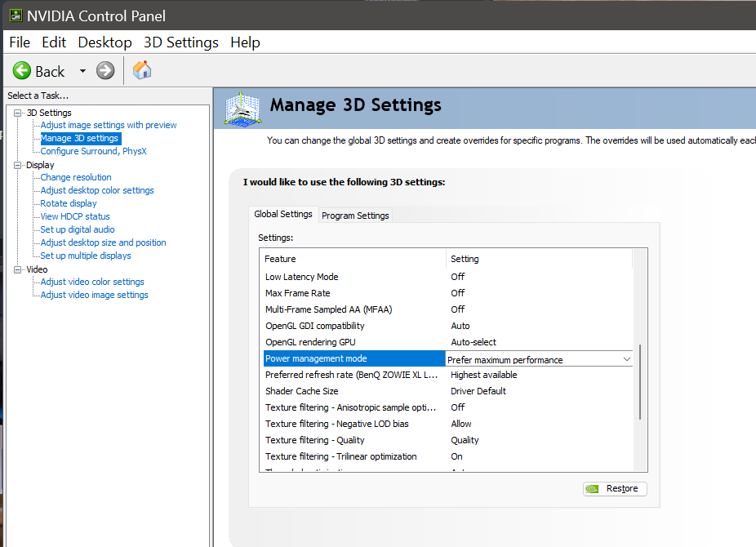Click the Feature column header
Viewport: 756px width, 547px height.
point(354,259)
